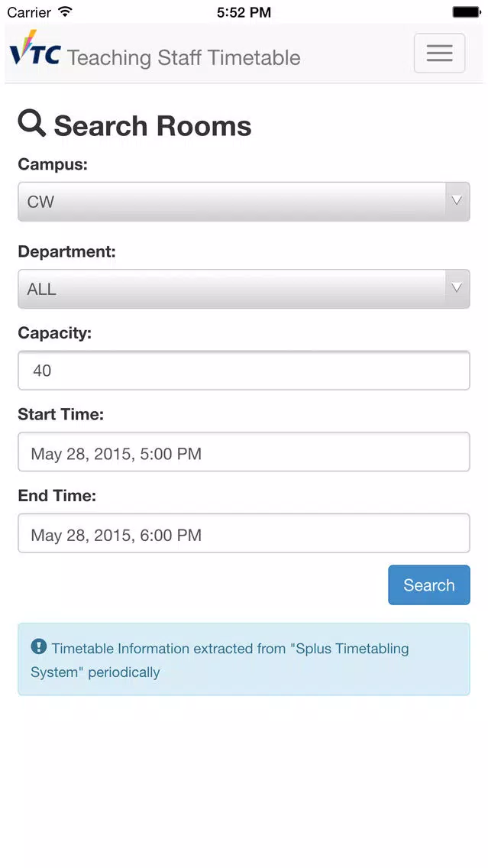Image resolution: width=488 pixels, height=868 pixels.
Task: Tap the Splus Timetabling System notice
Action: tap(244, 659)
